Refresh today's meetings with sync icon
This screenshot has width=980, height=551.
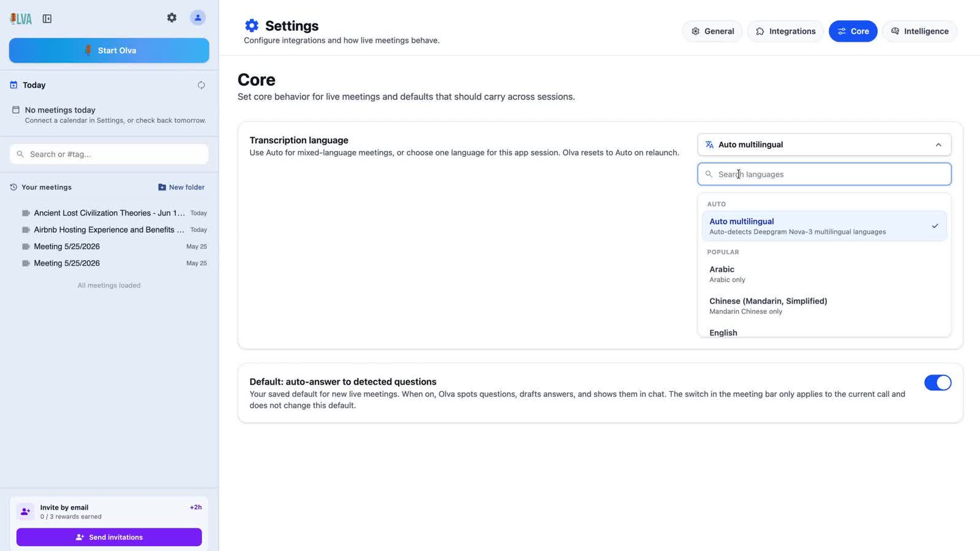coord(201,85)
